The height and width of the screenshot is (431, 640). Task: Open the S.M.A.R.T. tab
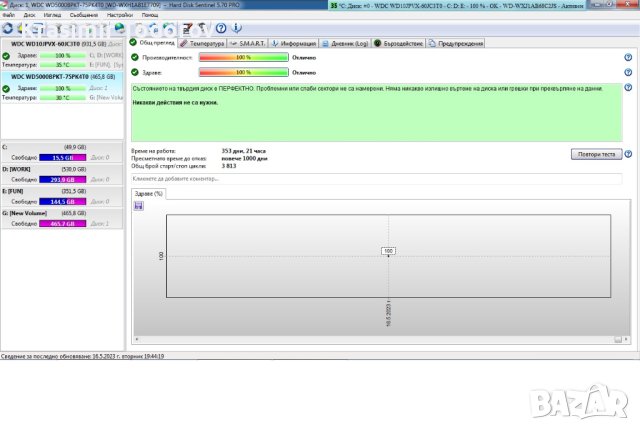(x=249, y=44)
